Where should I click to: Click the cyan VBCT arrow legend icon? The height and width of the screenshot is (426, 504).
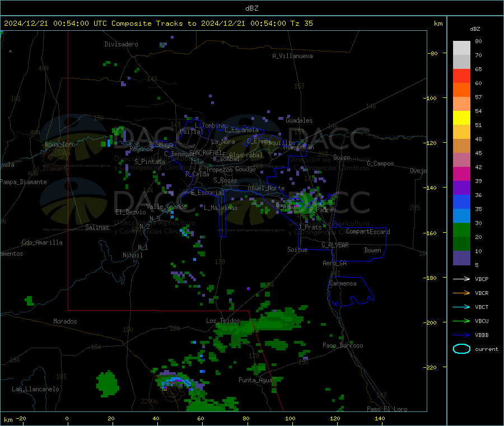(461, 307)
